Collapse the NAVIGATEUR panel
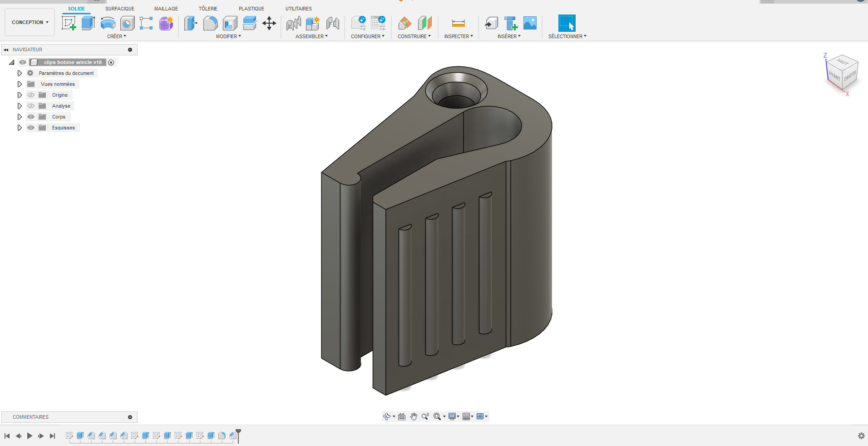 [x=5, y=50]
